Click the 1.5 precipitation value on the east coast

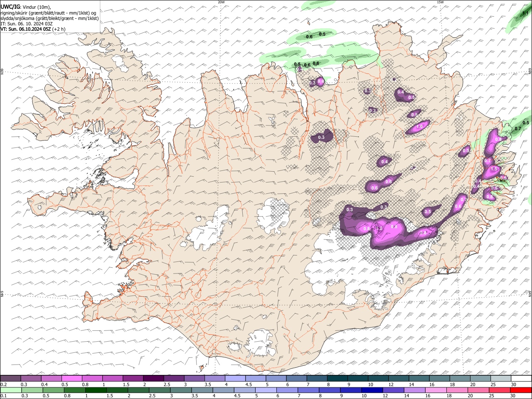(x=494, y=169)
